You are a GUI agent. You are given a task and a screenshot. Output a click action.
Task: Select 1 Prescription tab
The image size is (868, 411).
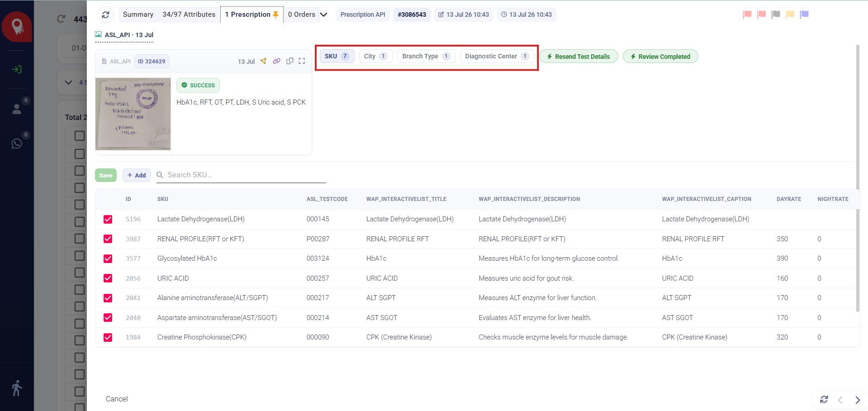point(251,14)
